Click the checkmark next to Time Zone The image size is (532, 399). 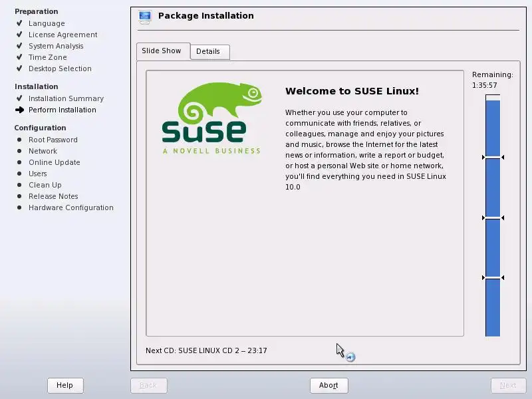tap(19, 57)
